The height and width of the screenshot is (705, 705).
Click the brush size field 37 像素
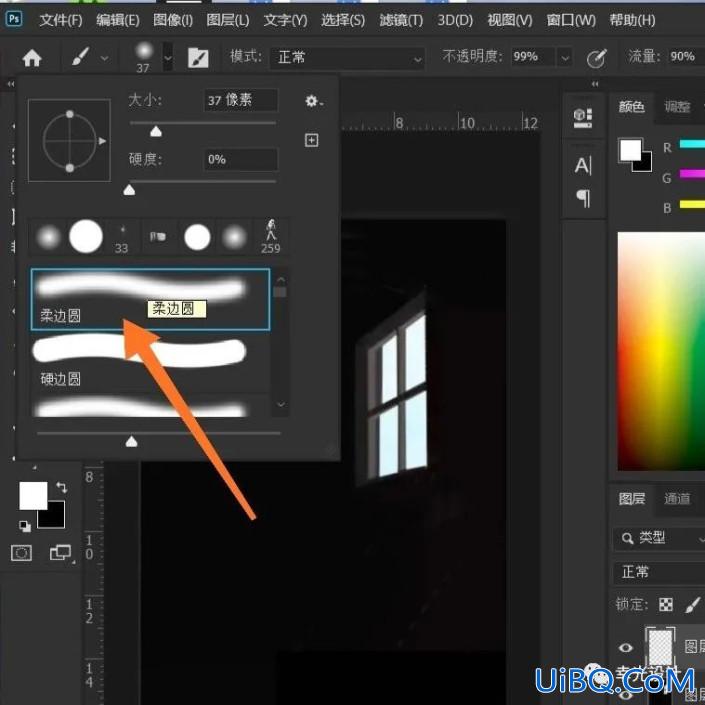tap(241, 100)
